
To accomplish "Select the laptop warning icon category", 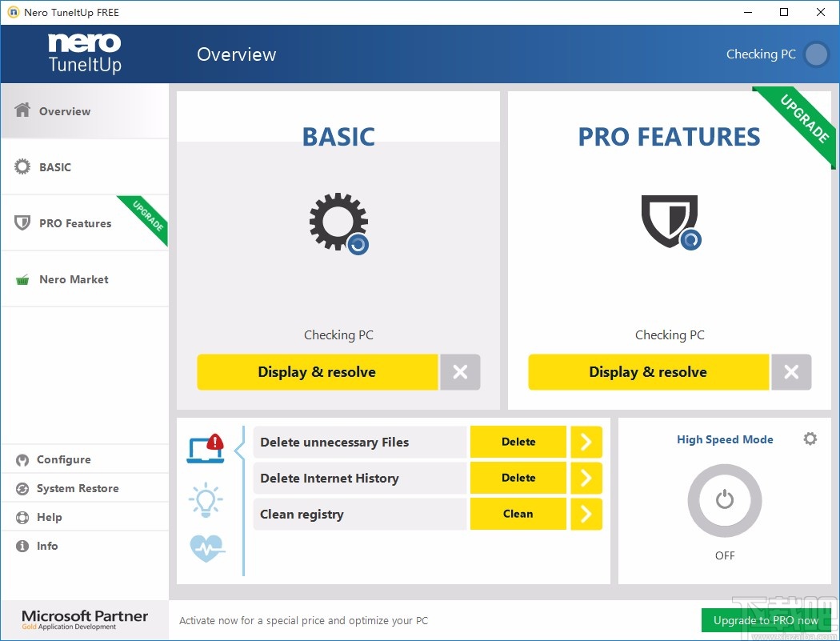I will click(x=206, y=449).
